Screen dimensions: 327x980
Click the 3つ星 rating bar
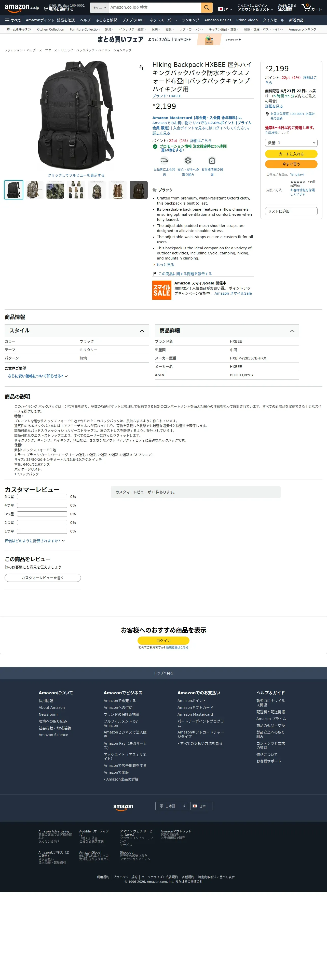point(42,514)
